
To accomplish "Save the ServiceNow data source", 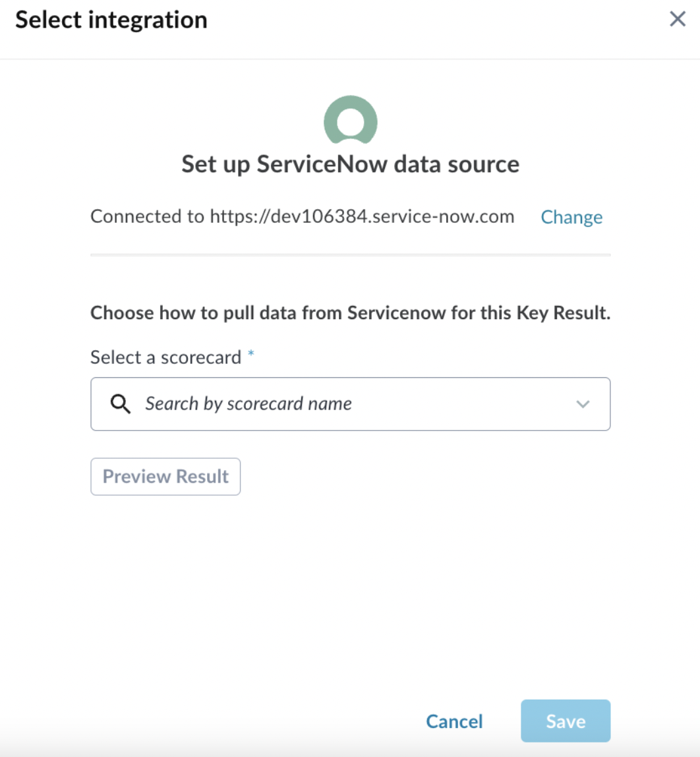I will (566, 721).
